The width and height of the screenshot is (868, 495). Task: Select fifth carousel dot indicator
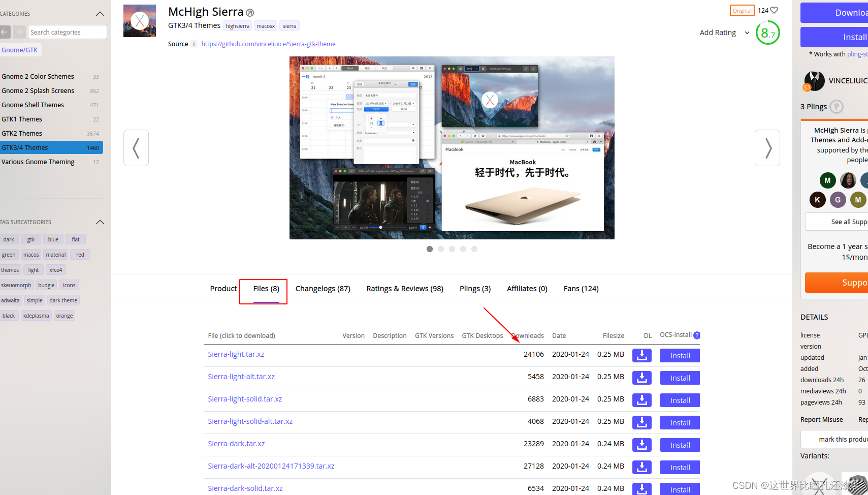pyautogui.click(x=474, y=249)
